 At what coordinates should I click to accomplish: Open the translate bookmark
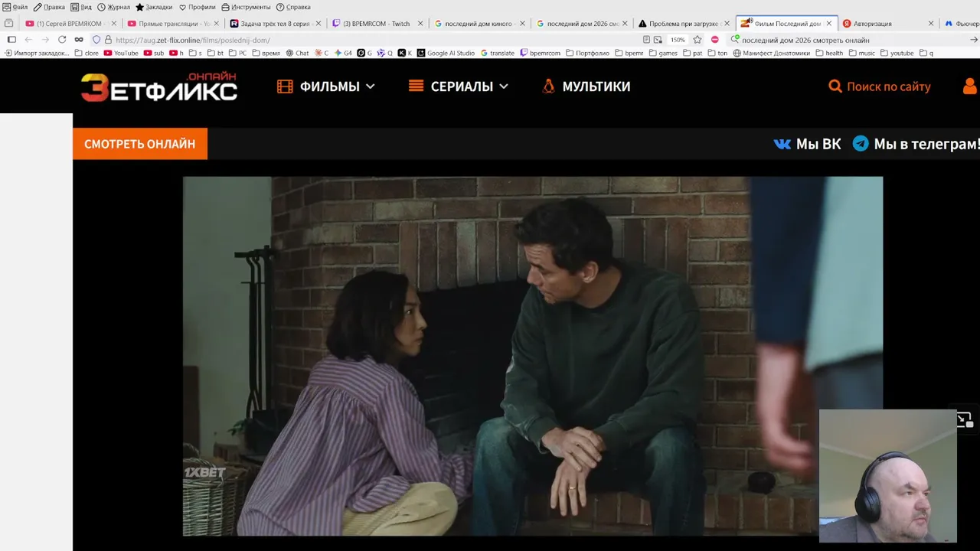[x=497, y=54]
